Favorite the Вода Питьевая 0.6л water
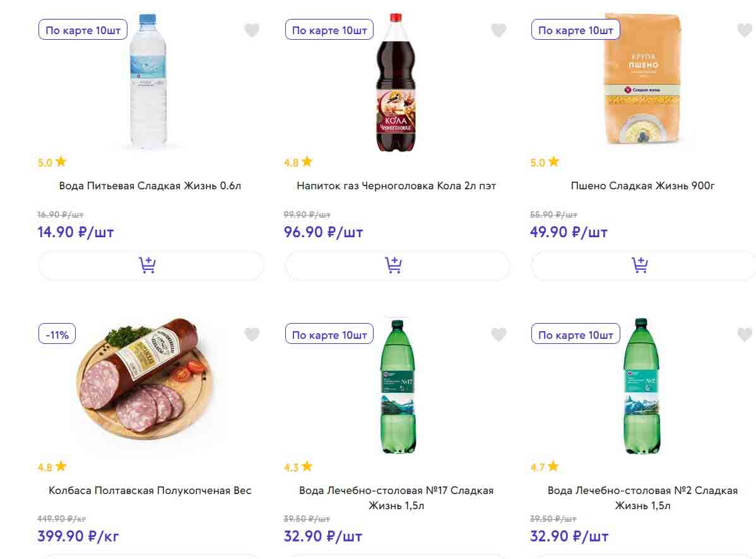Screen dimensions: 756x559 (x=252, y=30)
